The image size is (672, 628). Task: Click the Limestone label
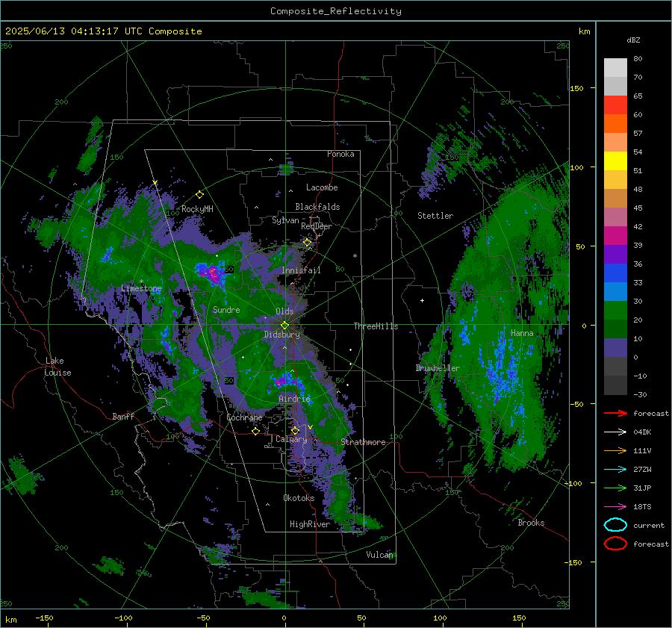pos(141,288)
